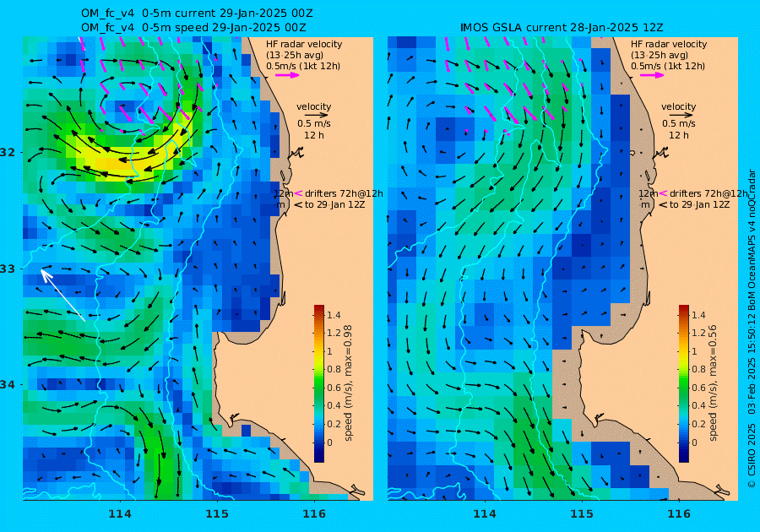Click longitude label 115 under left panel
Viewport: 760px width, 532px height.
pos(217,513)
